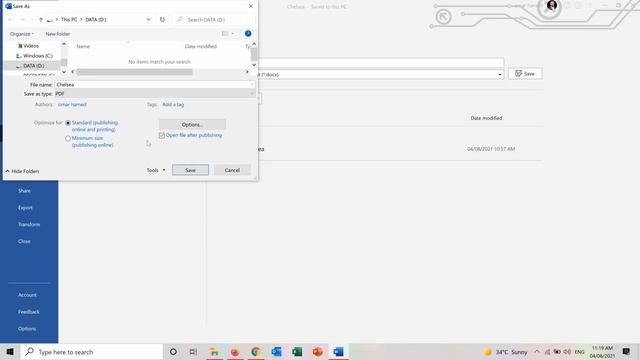The width and height of the screenshot is (640, 360).
Task: Expand the address bar path history dropdown
Action: pos(149,20)
